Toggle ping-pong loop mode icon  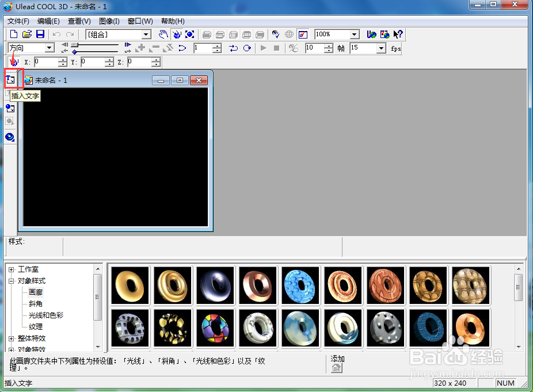(233, 48)
